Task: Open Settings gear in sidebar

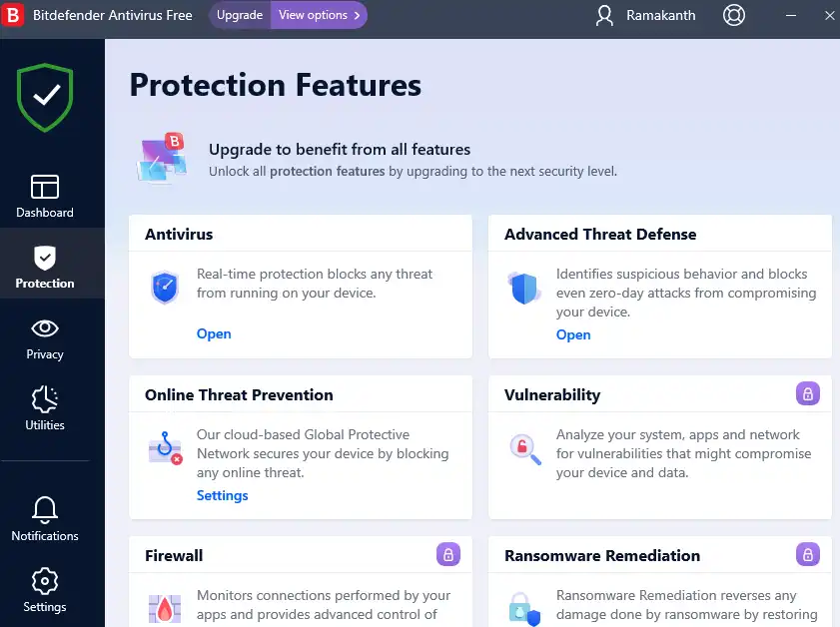Action: tap(45, 590)
